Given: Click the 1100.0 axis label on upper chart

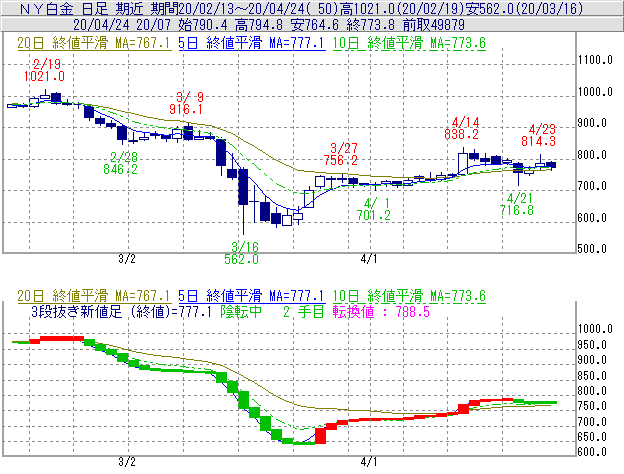Looking at the screenshot, I should coord(595,60).
